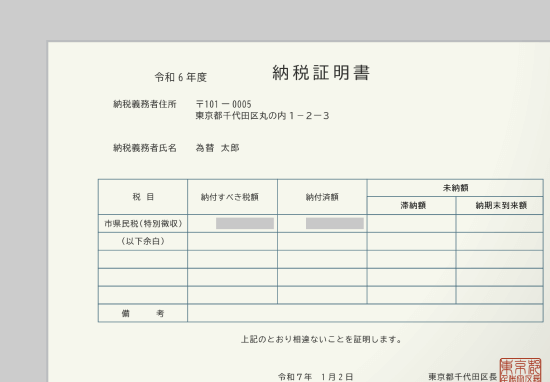Select the postal code 〒101-0005
Image resolution: width=550 pixels, height=382 pixels.
click(x=223, y=104)
